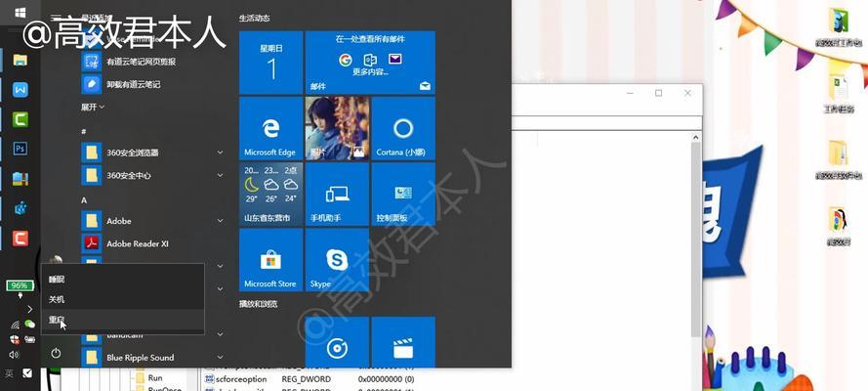The image size is (868, 391).
Task: Select the Run key in registry tree
Action: [x=154, y=377]
